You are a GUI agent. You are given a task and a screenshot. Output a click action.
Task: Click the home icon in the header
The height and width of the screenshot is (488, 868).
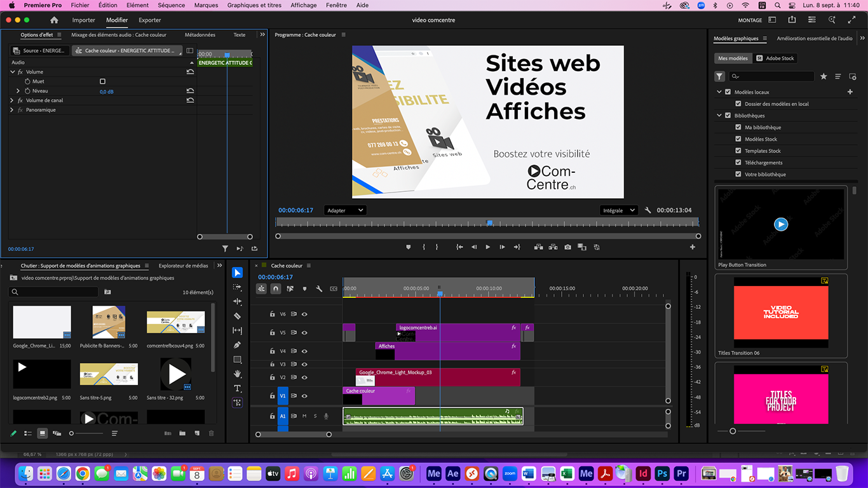point(54,20)
